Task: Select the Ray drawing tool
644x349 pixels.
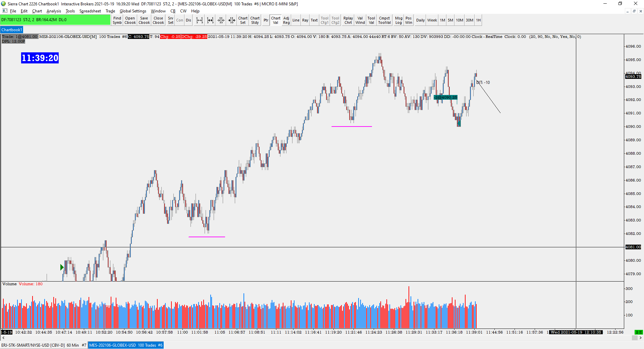Action: [305, 20]
